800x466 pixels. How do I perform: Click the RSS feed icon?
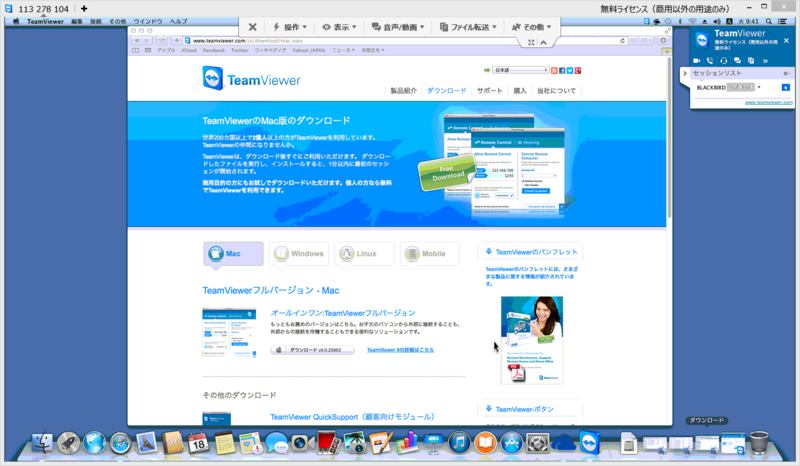(554, 70)
